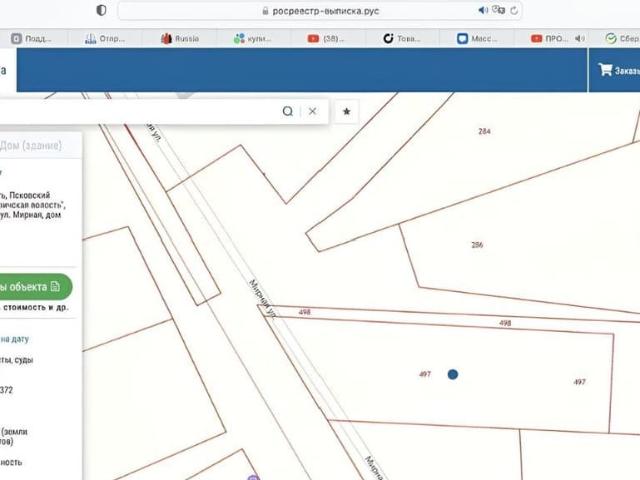Switch to the Russia browser tab
Screen dimensions: 640x480
coord(180,38)
